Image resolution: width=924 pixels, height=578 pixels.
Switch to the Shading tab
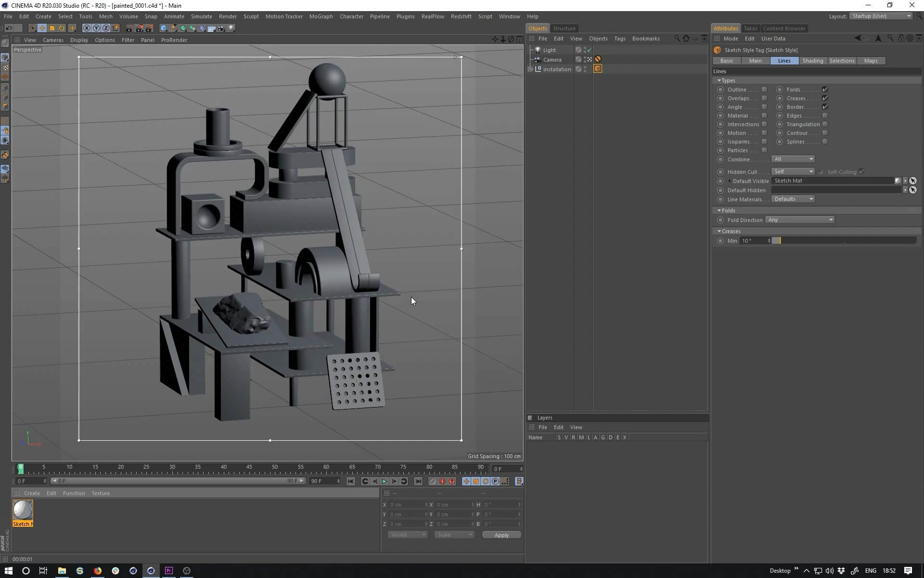pos(812,61)
